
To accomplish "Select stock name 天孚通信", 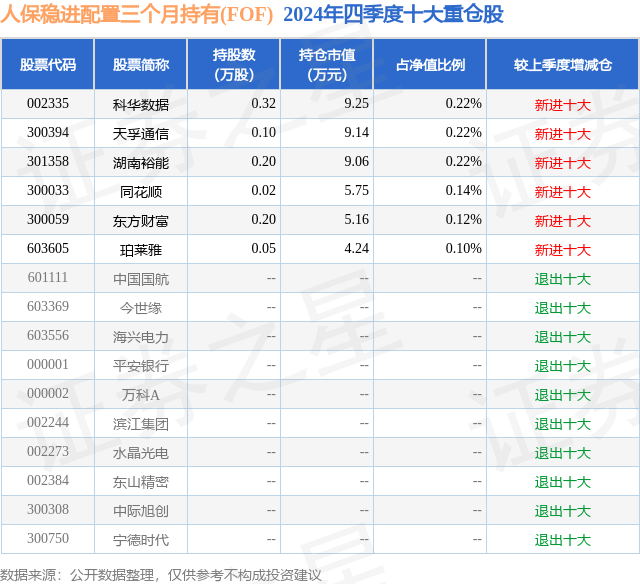I will coord(141,134).
